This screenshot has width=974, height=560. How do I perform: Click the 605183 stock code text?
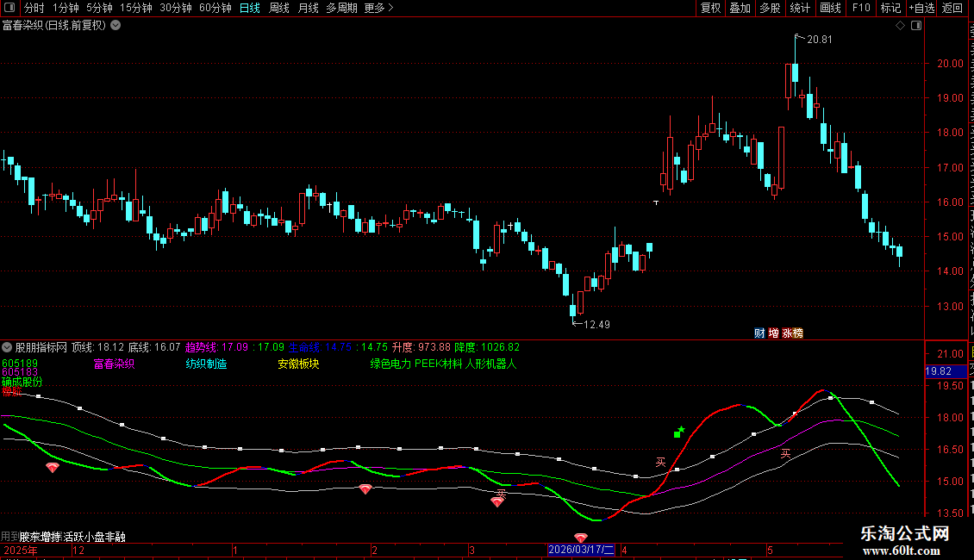[x=20, y=372]
